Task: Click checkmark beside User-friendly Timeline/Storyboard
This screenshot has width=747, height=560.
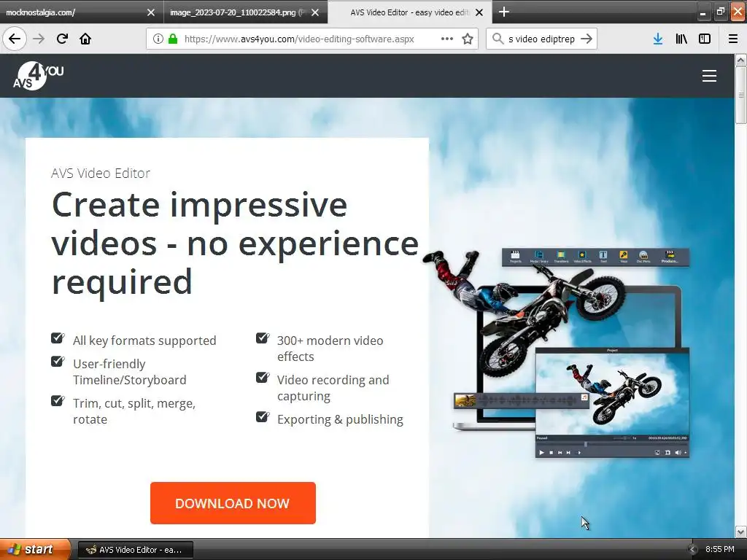Action: [x=58, y=362]
